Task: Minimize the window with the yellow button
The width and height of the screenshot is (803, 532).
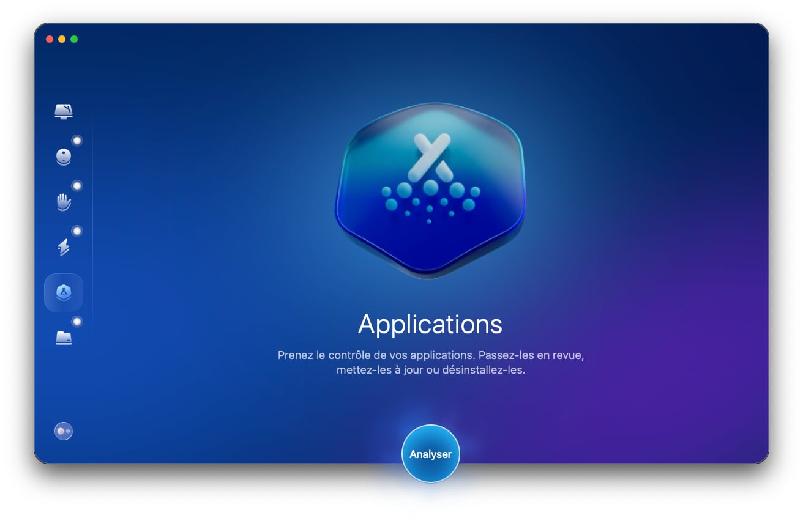Action: coord(62,39)
